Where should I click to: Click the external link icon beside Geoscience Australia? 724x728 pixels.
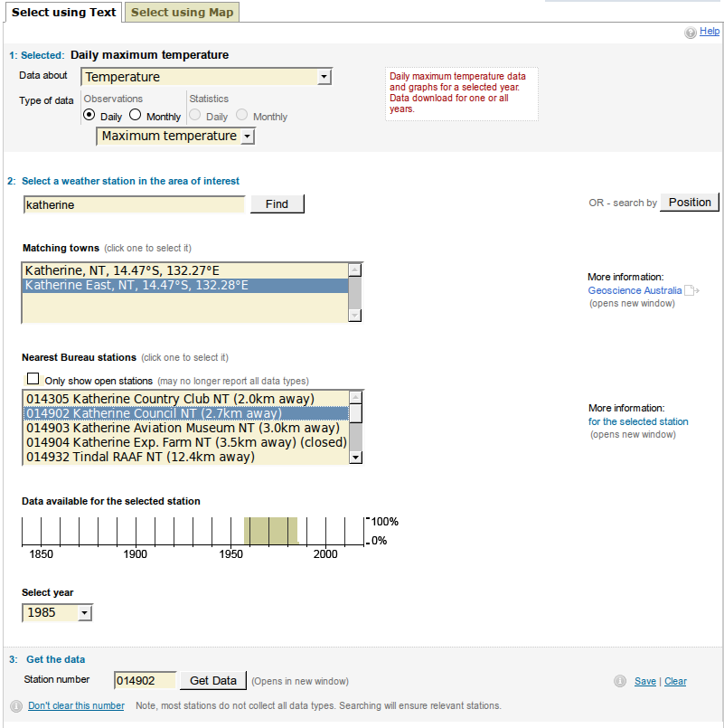coord(691,290)
